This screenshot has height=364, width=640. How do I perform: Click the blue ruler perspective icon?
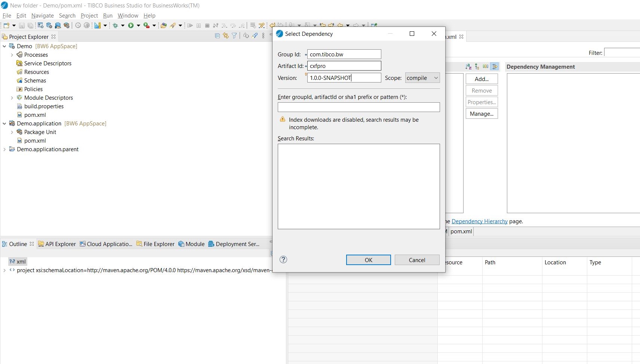(97, 25)
